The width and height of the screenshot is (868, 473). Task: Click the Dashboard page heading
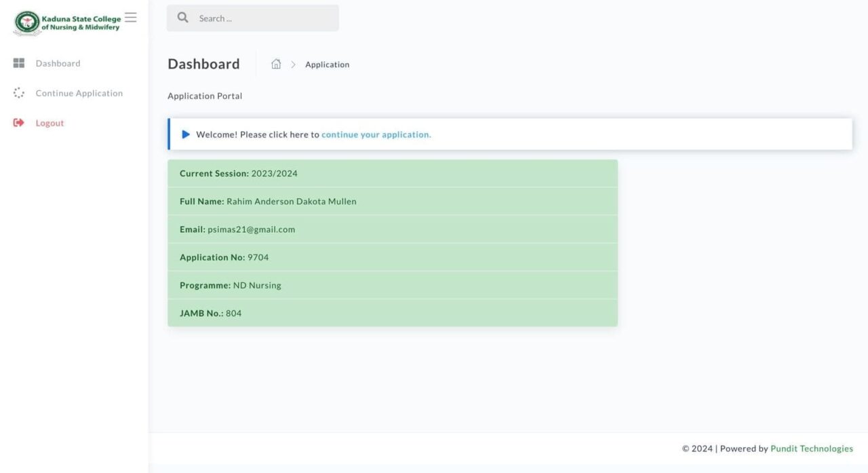203,64
